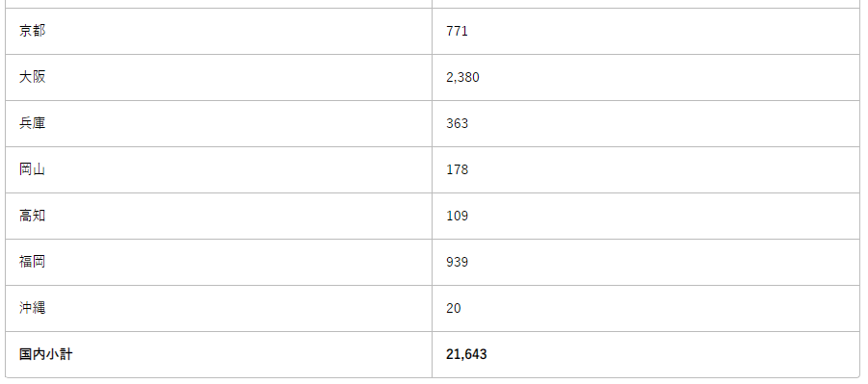
Task: Click the 高知 prefecture cell
Action: click(x=219, y=216)
